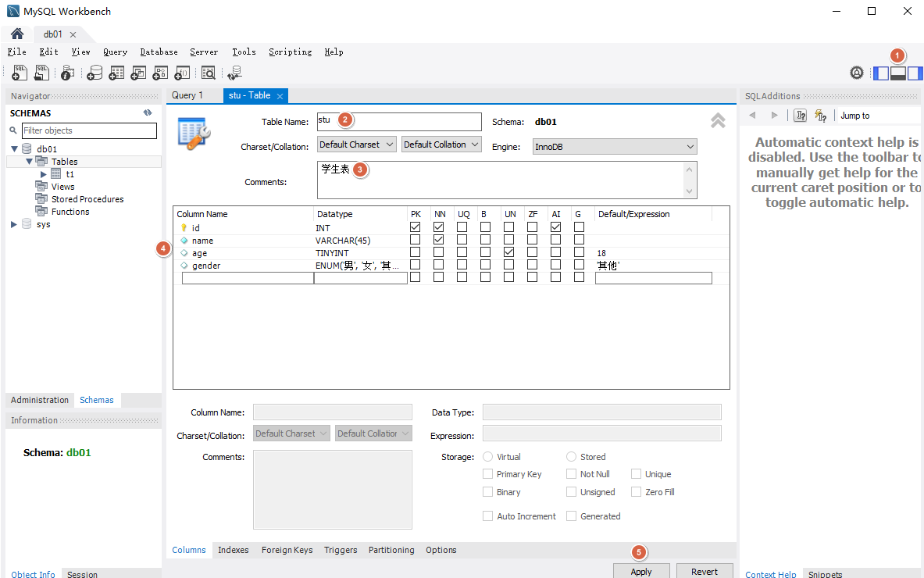Viewport: 924px width, 578px height.
Task: Apply the table changes
Action: (641, 571)
